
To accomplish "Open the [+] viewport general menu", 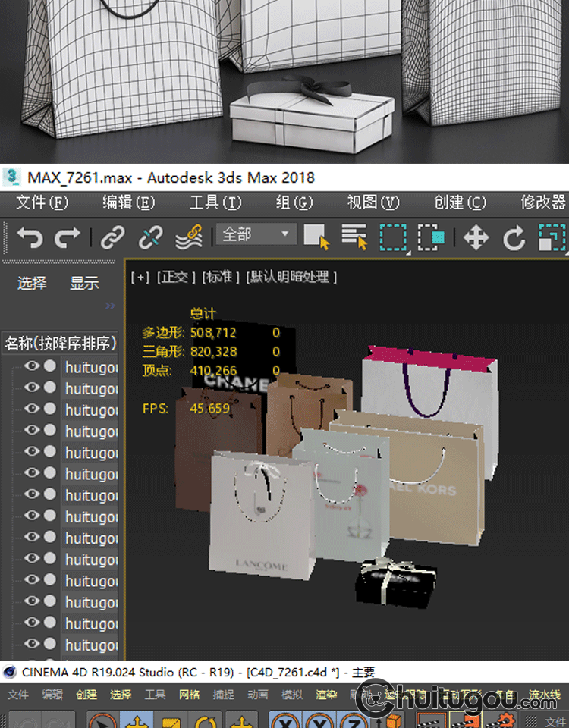I will point(140,278).
